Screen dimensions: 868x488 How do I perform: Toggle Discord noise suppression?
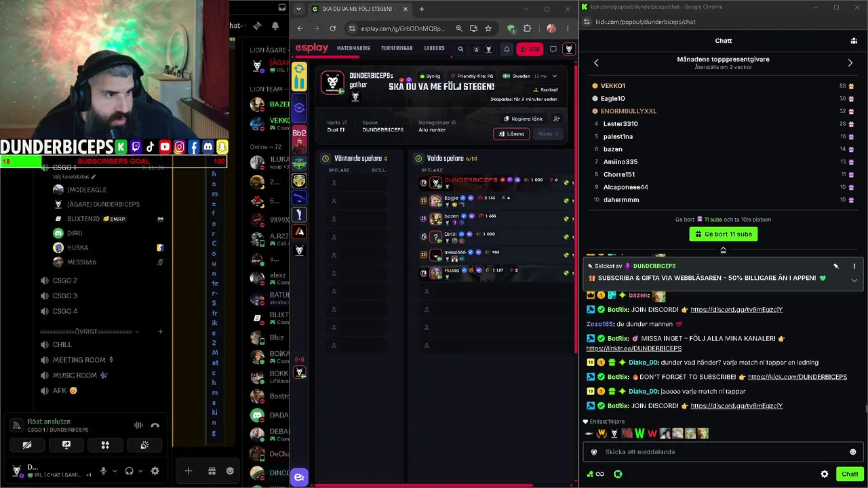click(138, 425)
